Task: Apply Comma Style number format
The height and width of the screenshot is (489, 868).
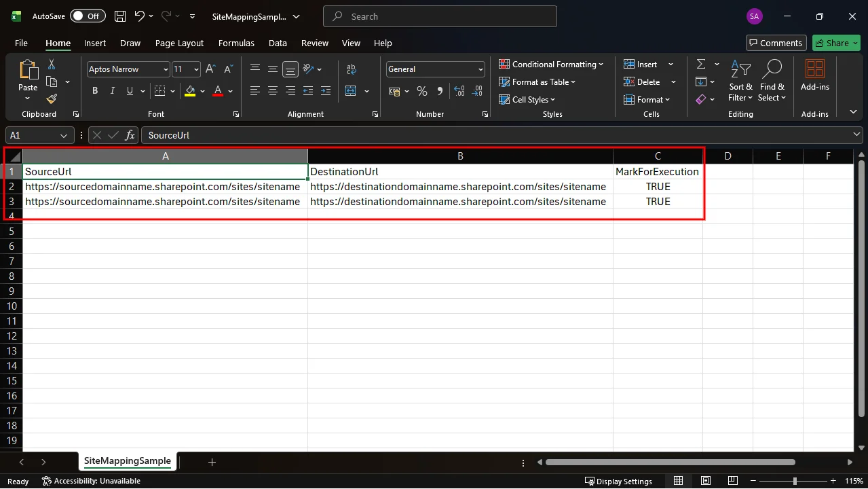Action: (440, 91)
